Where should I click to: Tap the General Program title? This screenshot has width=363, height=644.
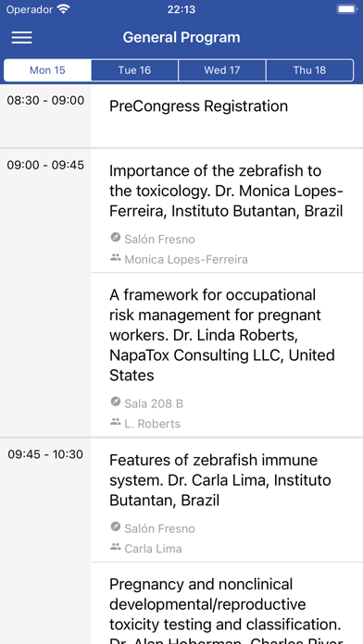(x=181, y=37)
